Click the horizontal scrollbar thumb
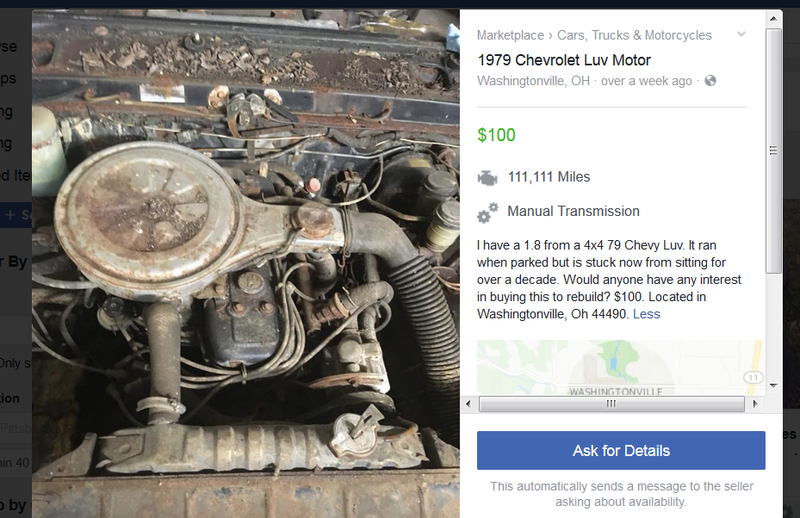 612,404
